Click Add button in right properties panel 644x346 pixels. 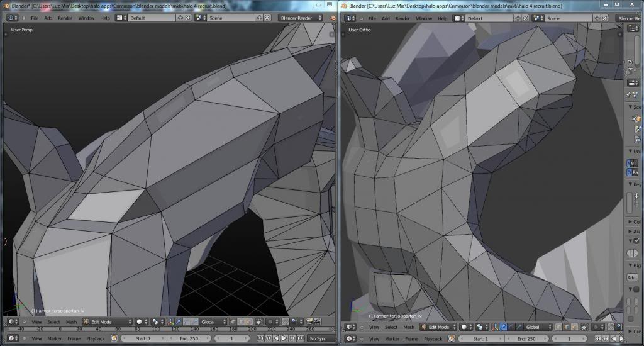coord(631,277)
